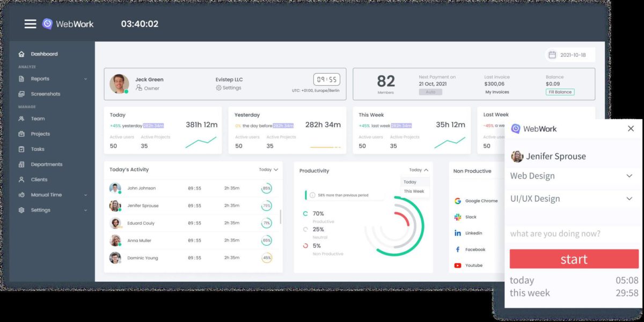
Task: Click Jenifer Sprouse's activity percentage ring
Action: [267, 206]
